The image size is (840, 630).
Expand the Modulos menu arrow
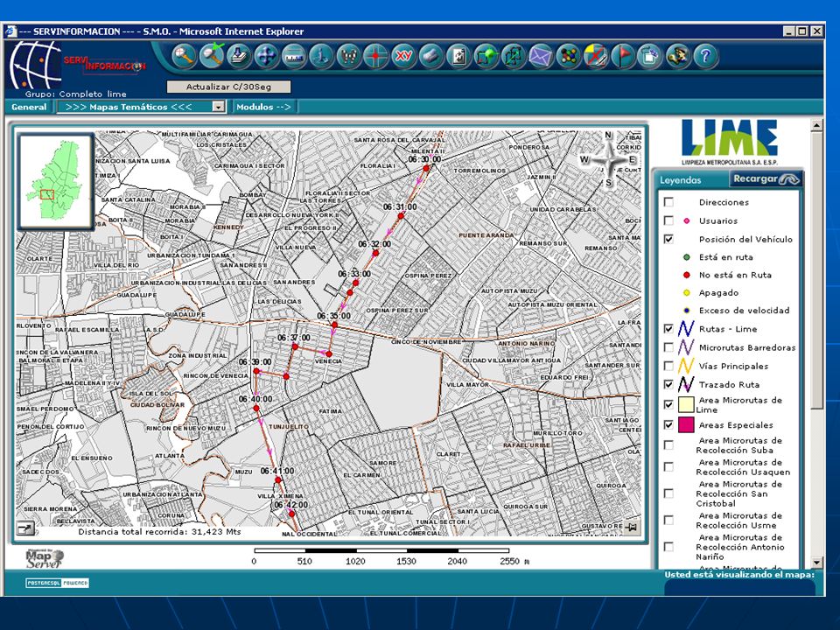[x=263, y=107]
